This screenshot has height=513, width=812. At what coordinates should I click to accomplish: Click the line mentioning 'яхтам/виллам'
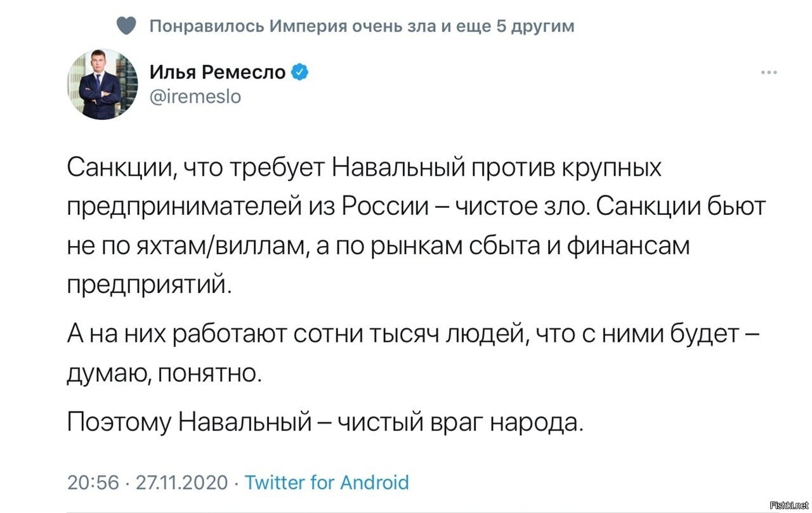pyautogui.click(x=378, y=248)
